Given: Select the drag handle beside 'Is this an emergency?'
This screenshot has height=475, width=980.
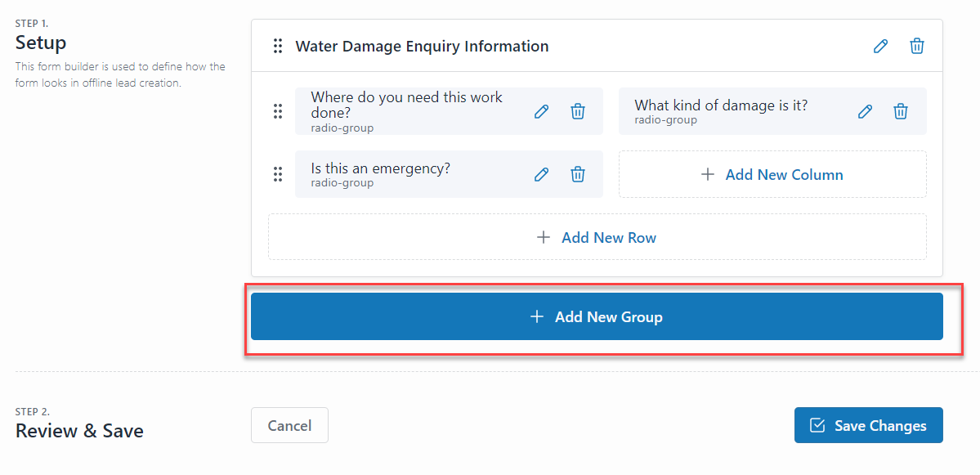Looking at the screenshot, I should click(278, 174).
